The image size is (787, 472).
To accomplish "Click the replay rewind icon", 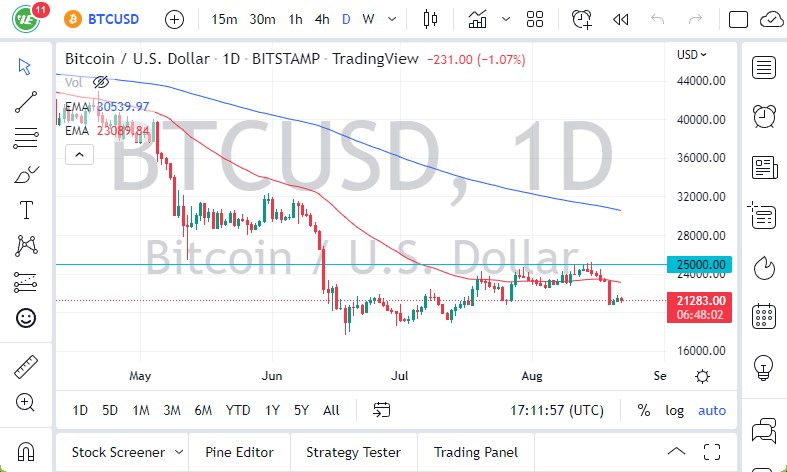I will (620, 19).
